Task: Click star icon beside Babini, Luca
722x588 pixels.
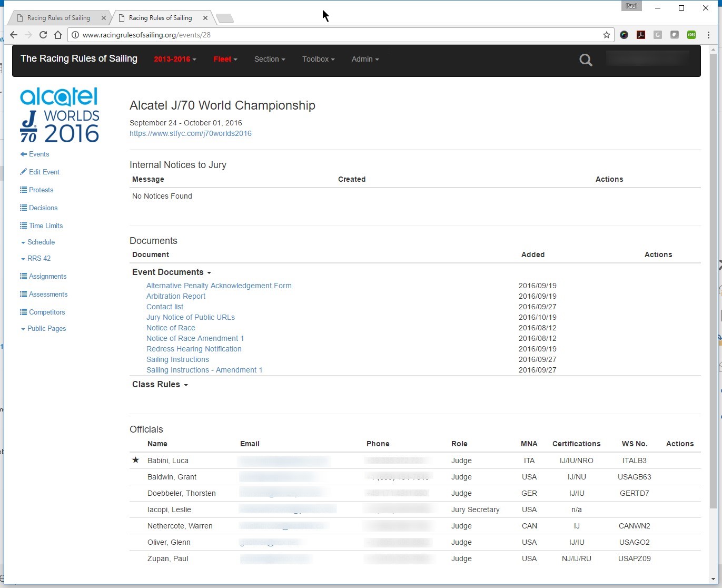Action: click(135, 460)
